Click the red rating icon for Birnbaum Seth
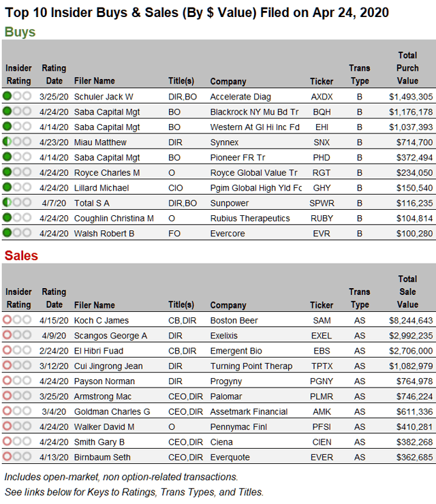 click(x=7, y=457)
